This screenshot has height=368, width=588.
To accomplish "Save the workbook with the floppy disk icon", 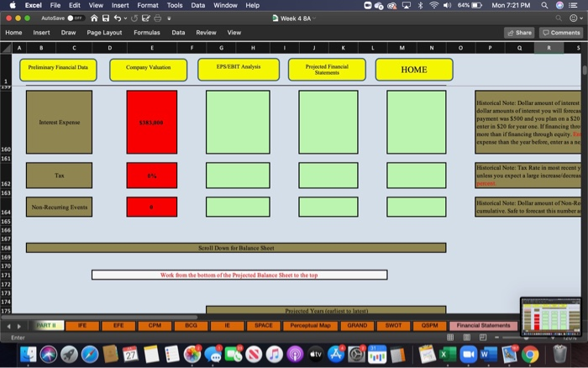I will 106,18.
